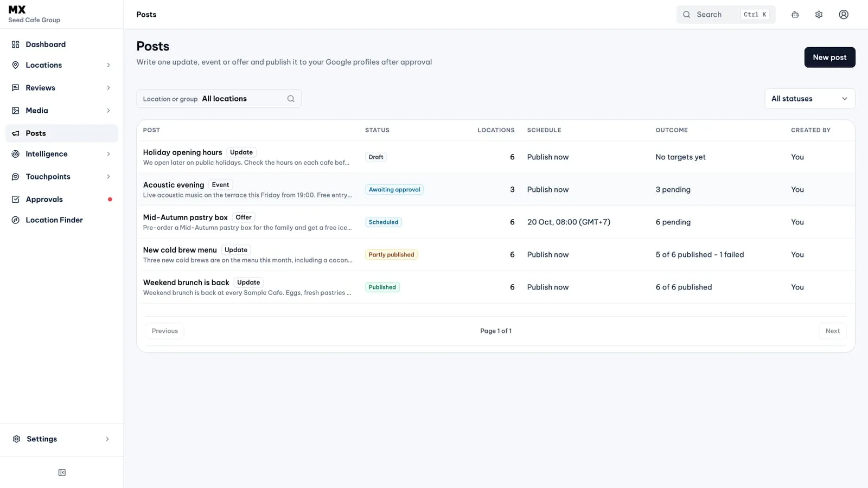This screenshot has height=488, width=868.
Task: Click the Dashboard grid icon
Action: point(15,44)
